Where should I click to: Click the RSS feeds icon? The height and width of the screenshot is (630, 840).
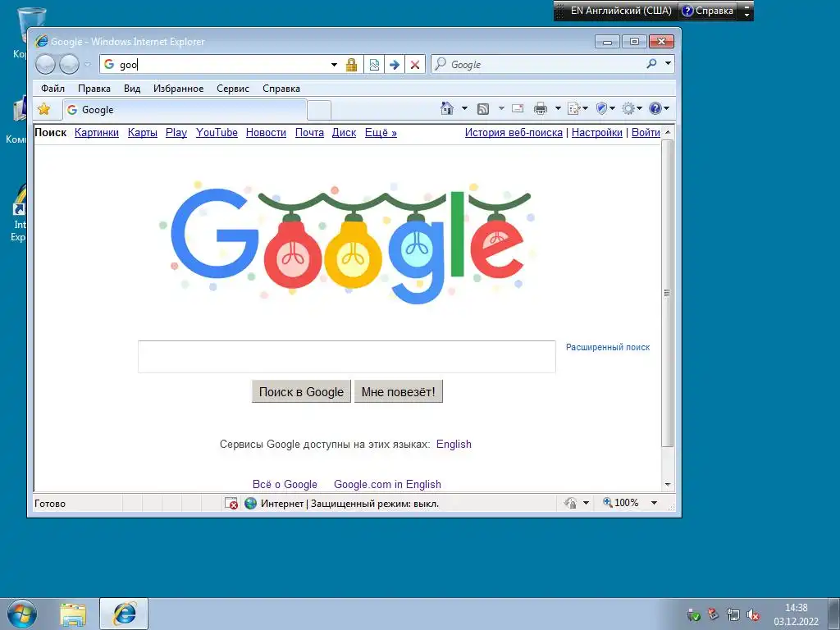point(482,109)
